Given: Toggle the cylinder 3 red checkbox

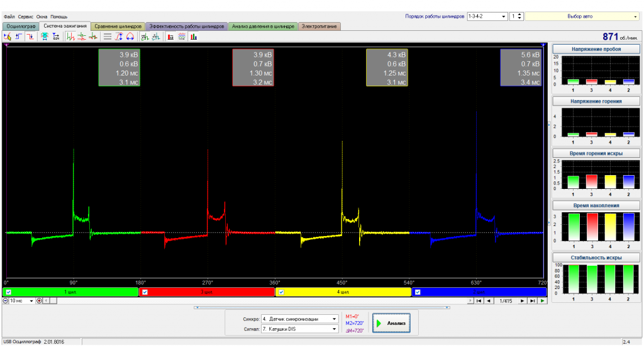Looking at the screenshot, I should click(x=145, y=292).
